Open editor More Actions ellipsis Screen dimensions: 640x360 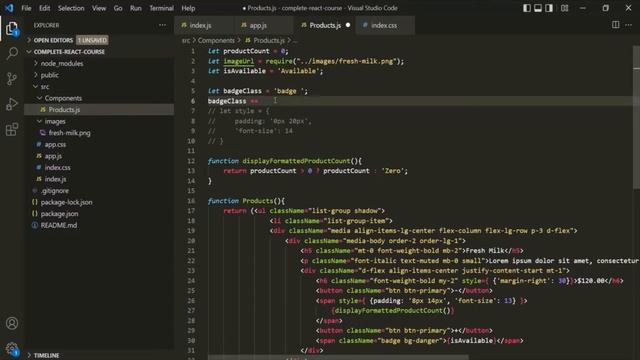[x=629, y=25]
